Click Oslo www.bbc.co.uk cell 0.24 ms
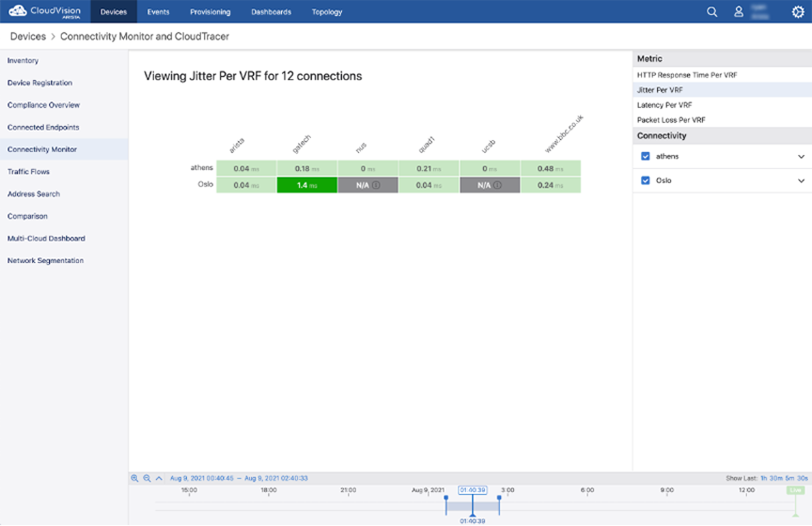This screenshot has width=812, height=526. [551, 185]
